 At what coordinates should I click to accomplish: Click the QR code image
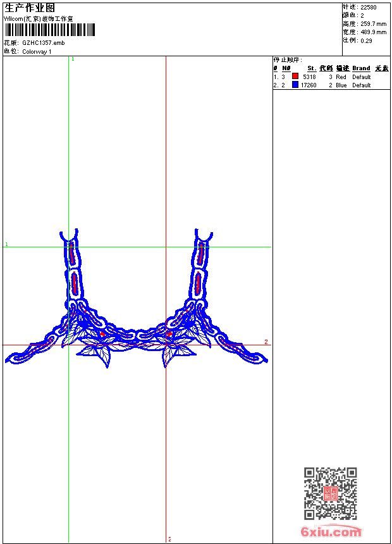point(330,493)
